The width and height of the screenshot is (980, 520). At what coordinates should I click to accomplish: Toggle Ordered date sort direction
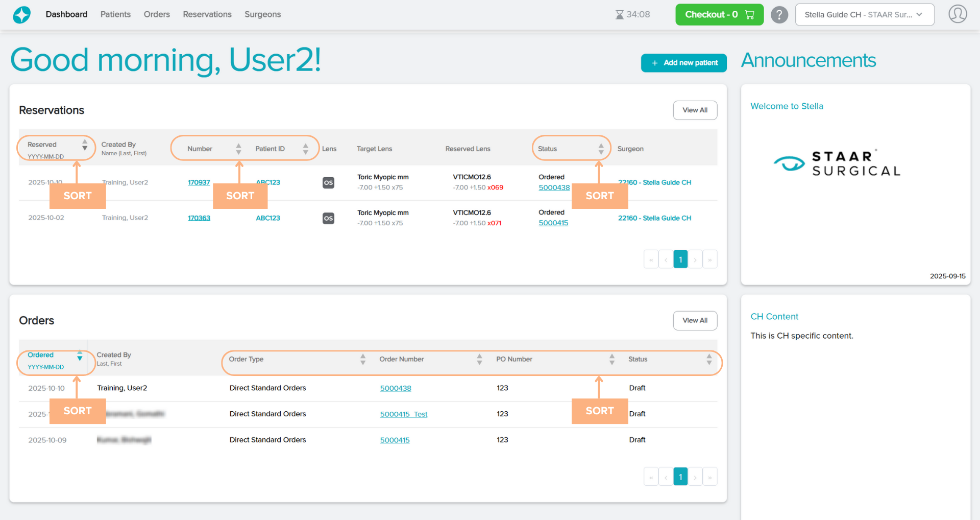pos(80,356)
